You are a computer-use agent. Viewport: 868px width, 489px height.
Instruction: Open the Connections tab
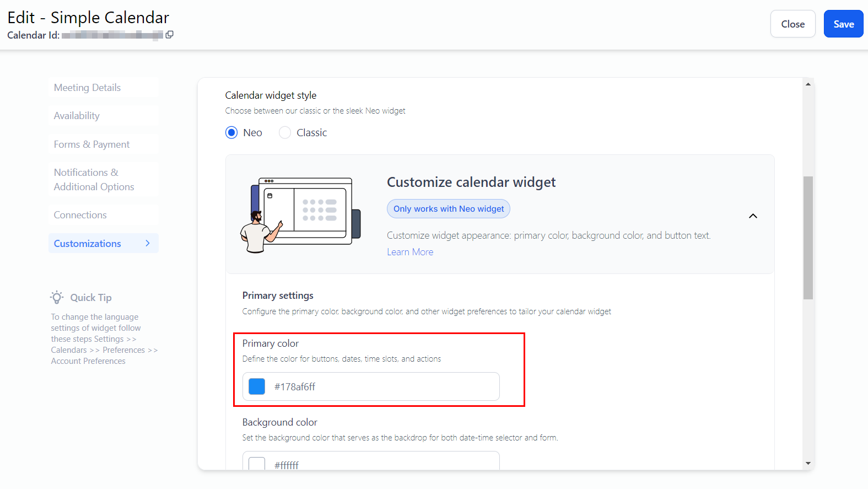(80, 215)
